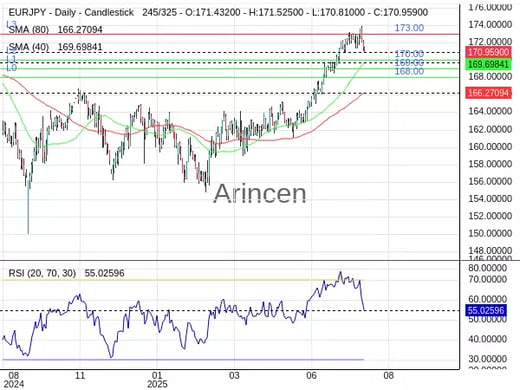The height and width of the screenshot is (390, 520).
Task: Click the '173.00' resistance level label
Action: pyautogui.click(x=409, y=28)
